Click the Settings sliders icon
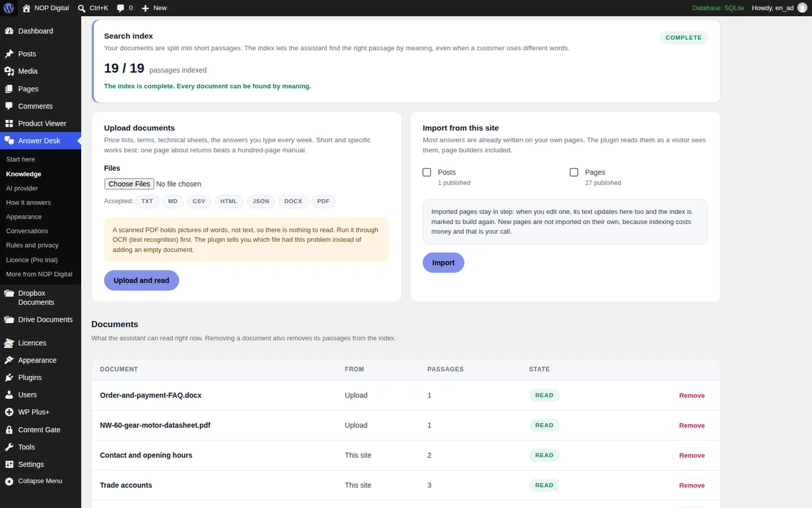 pos(9,464)
